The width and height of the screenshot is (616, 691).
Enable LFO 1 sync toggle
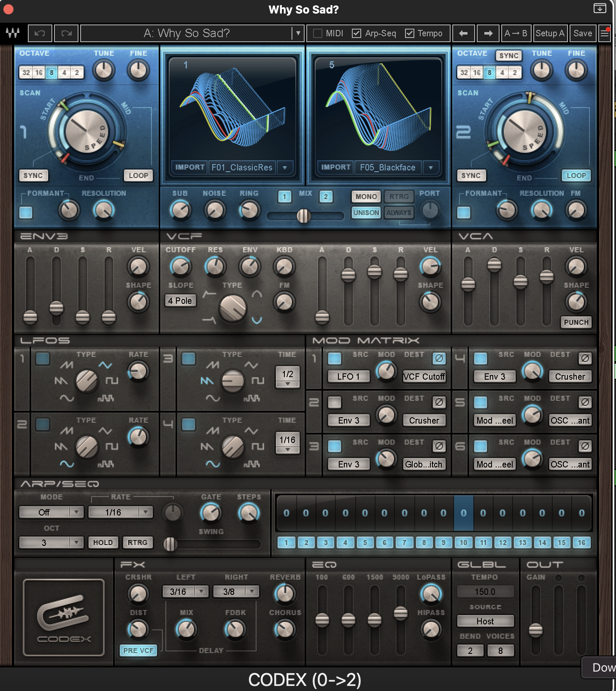coord(42,359)
